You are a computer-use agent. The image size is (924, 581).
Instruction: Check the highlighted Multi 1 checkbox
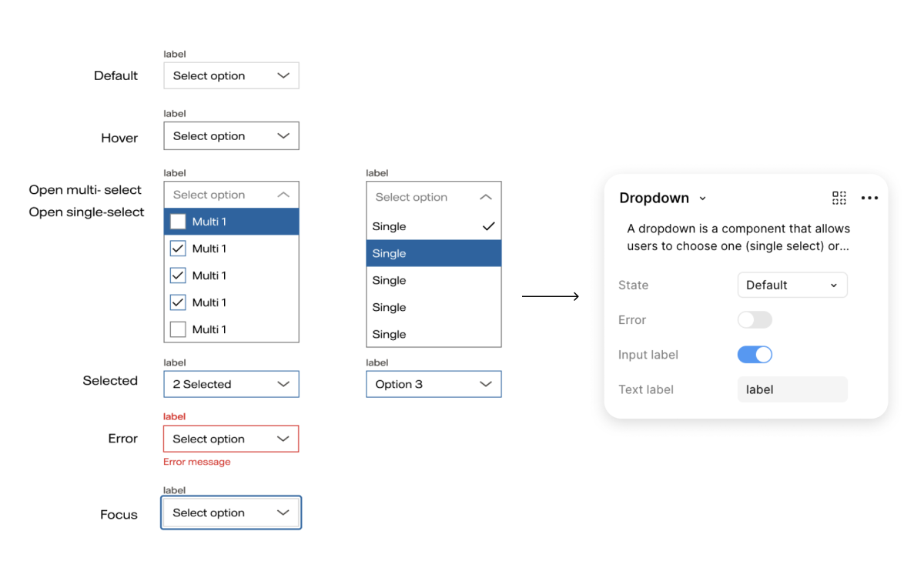click(178, 222)
